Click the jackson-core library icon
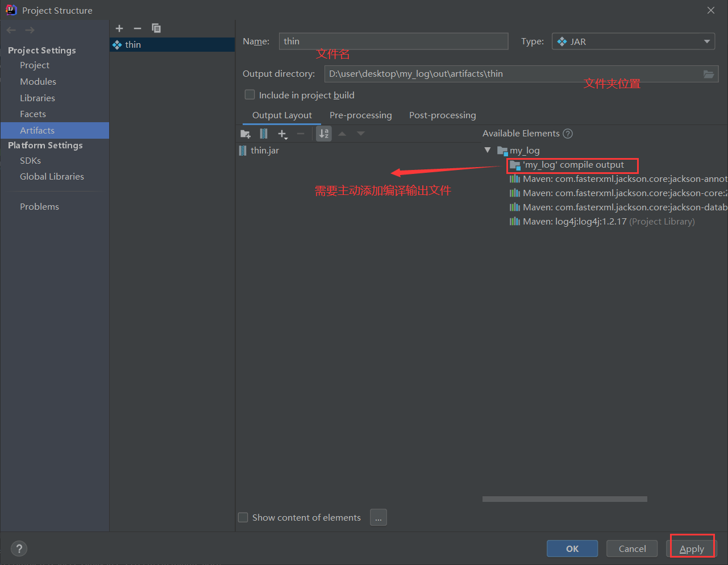Viewport: 728px width, 565px height. pos(515,193)
